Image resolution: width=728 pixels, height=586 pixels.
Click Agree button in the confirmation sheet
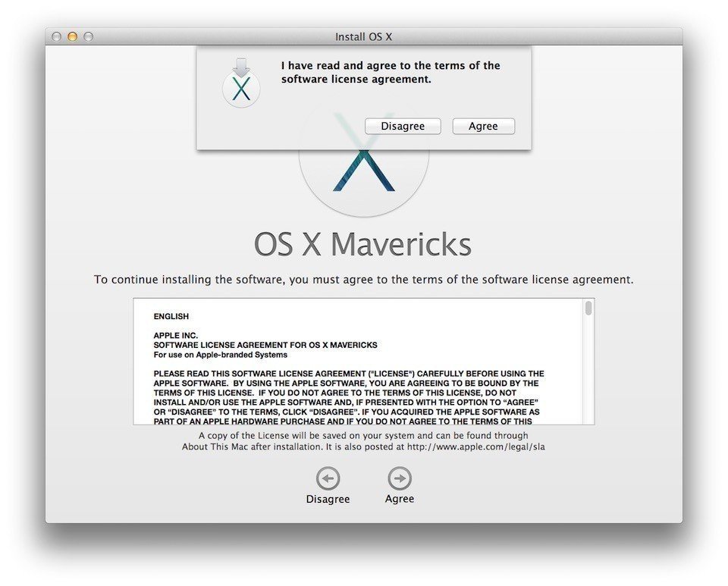click(483, 126)
